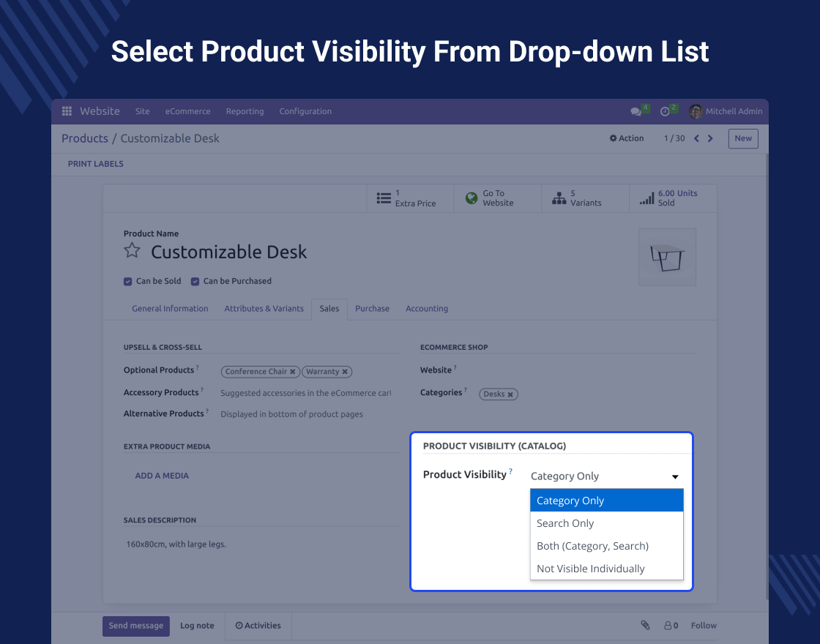Switch to General Information tab

click(x=170, y=308)
